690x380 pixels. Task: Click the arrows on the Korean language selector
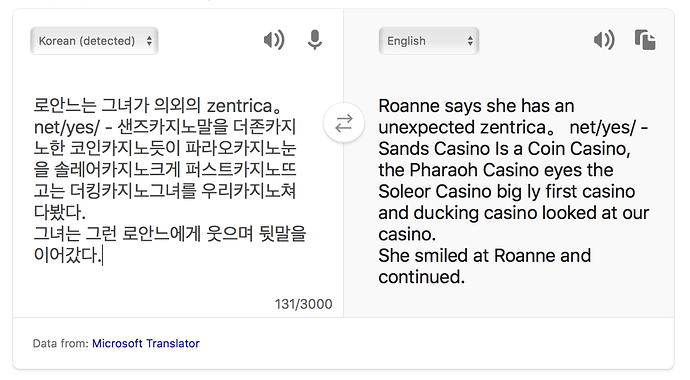point(149,41)
